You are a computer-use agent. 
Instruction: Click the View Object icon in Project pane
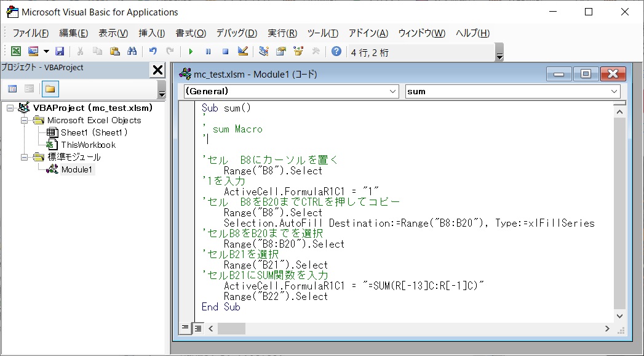pos(29,89)
